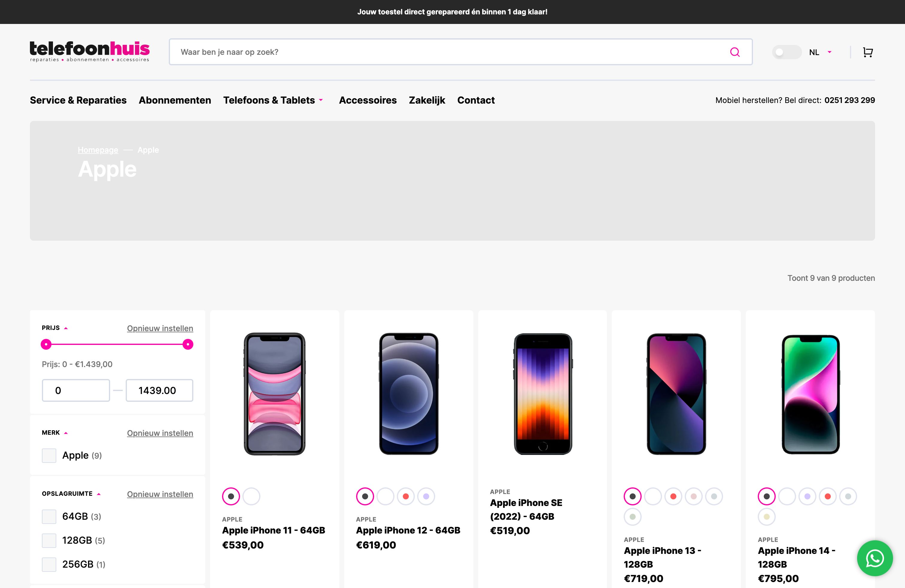Click the maximum price slider handle
Screen dimensions: 905x588
pyautogui.click(x=188, y=344)
